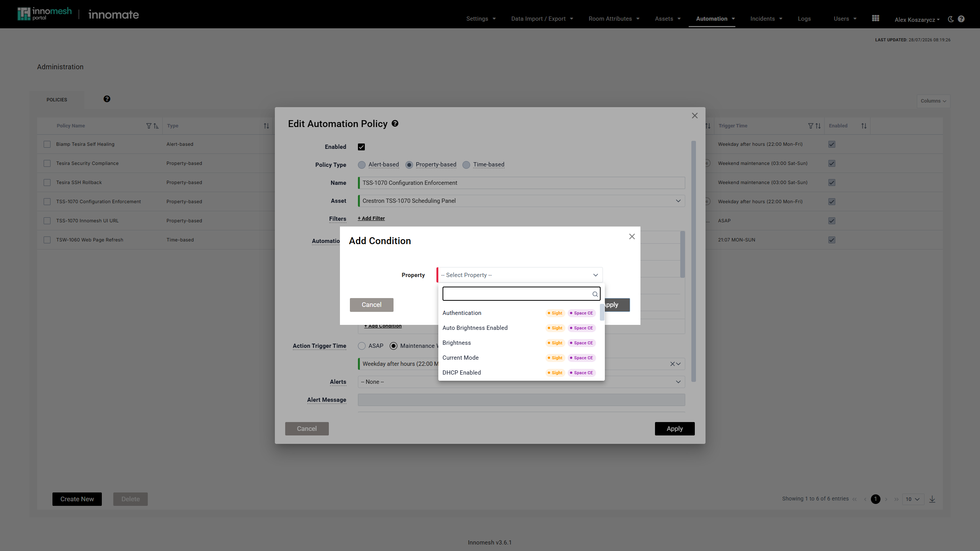
Task: Go to first page of results
Action: (x=854, y=499)
